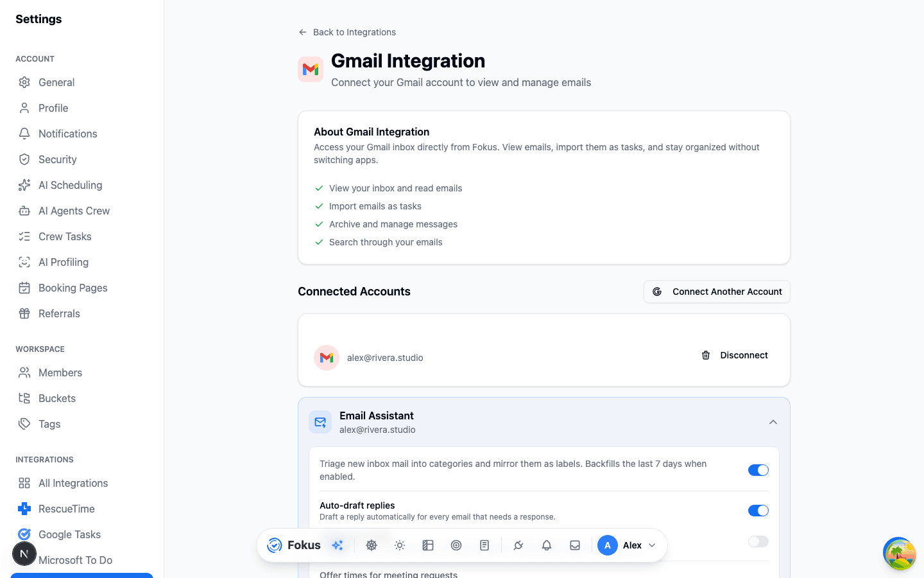This screenshot has height=578, width=924.
Task: Click 'Search through your emails' text
Action: click(x=386, y=242)
